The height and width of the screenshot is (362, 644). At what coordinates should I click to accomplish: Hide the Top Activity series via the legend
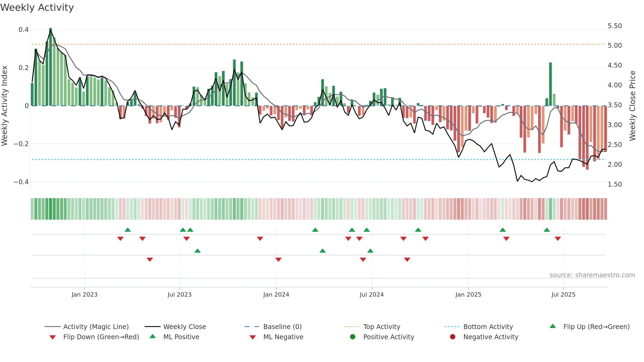[372, 327]
